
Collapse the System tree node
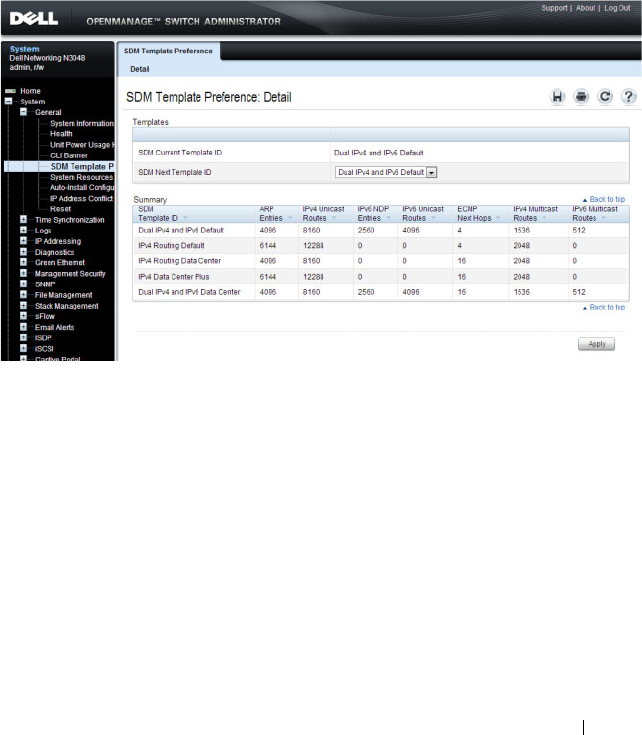coord(8,101)
